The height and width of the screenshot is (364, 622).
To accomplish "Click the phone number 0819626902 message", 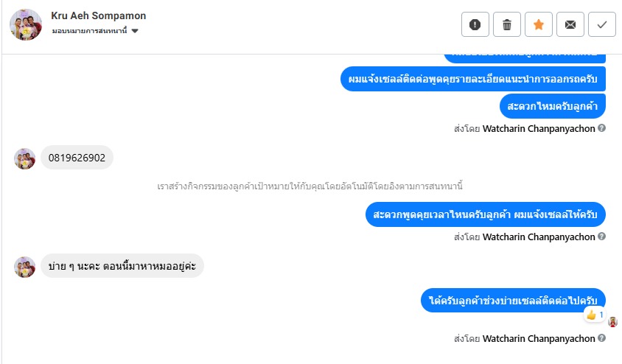I will tap(77, 158).
